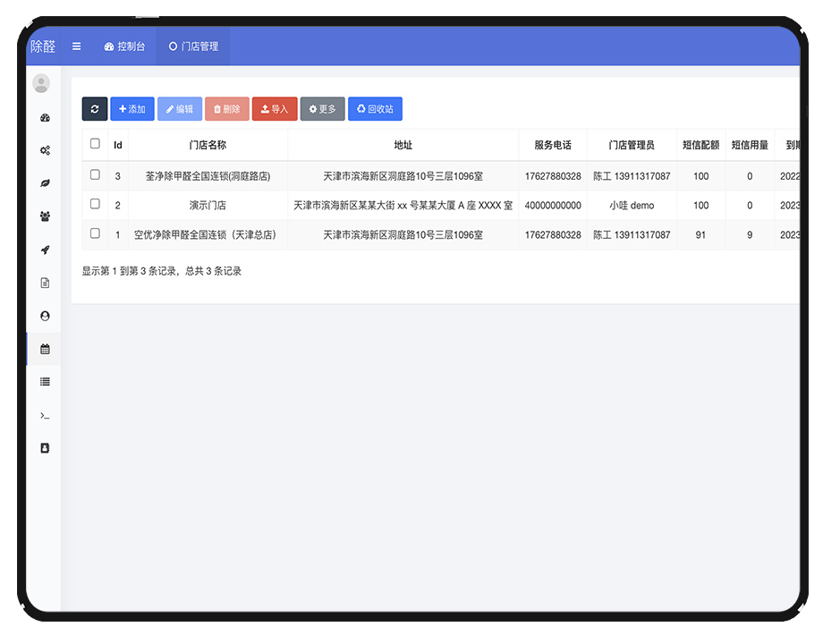Viewport: 823px width, 644px height.
Task: Open the document file sidebar icon
Action: [45, 283]
